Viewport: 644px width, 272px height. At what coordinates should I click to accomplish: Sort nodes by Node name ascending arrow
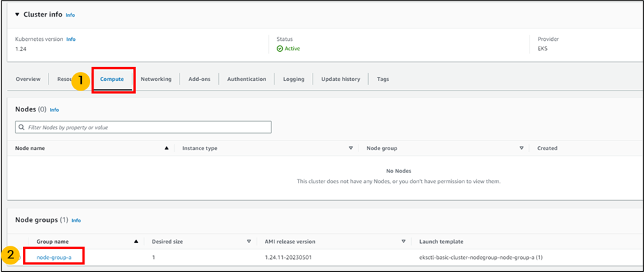point(166,148)
